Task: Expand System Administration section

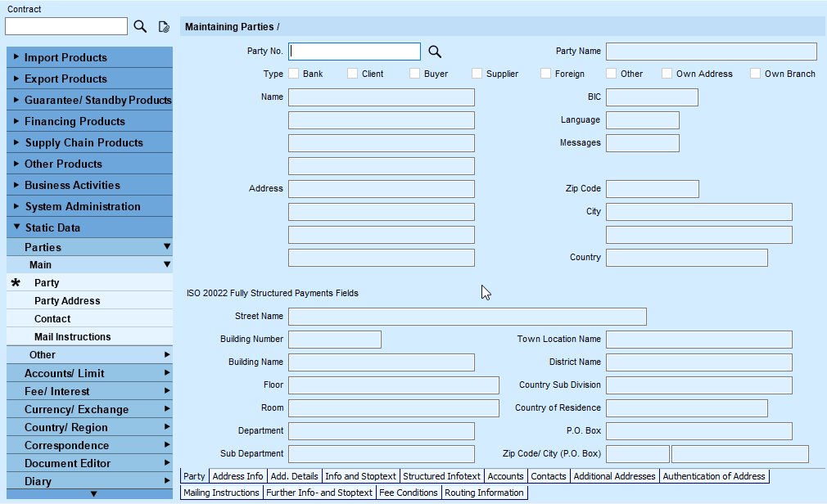Action: coord(90,206)
